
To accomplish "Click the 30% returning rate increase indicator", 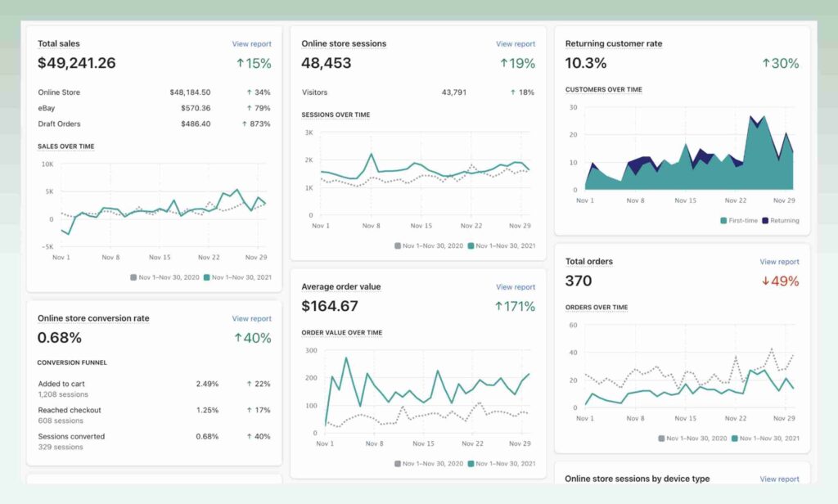I will pyautogui.click(x=780, y=64).
